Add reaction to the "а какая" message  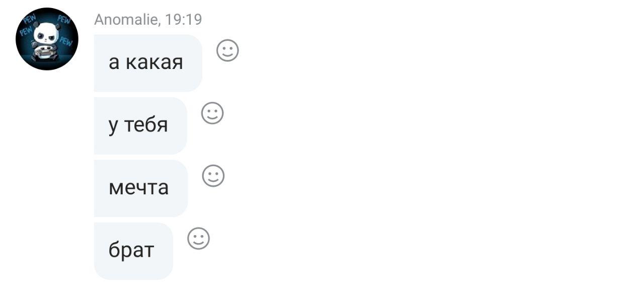227,51
